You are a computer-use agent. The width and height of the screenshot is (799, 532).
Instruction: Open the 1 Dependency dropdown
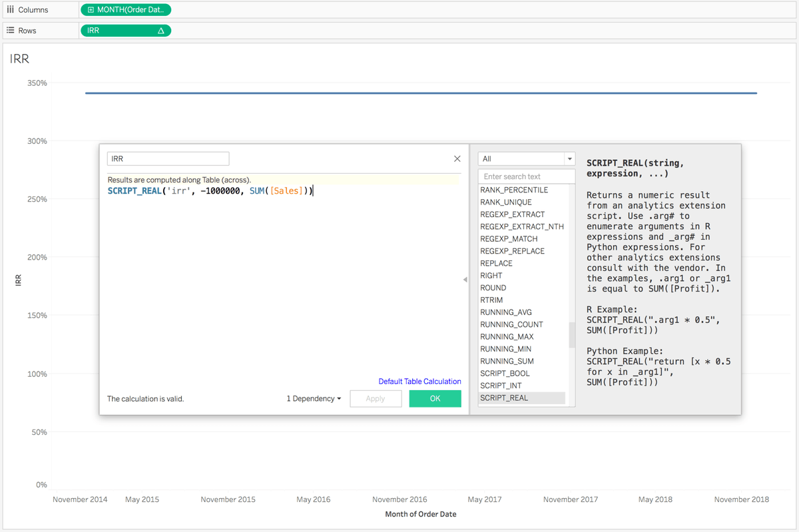click(314, 398)
